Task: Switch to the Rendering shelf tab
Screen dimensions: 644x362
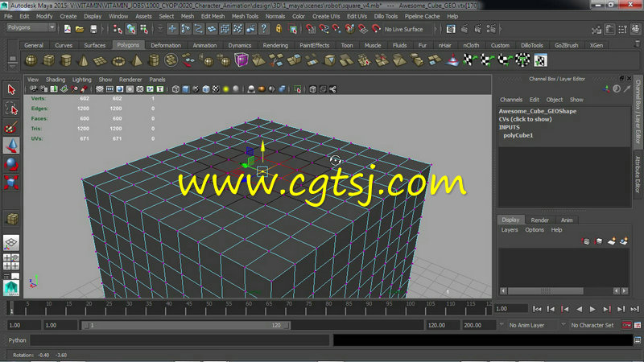Action: (275, 45)
